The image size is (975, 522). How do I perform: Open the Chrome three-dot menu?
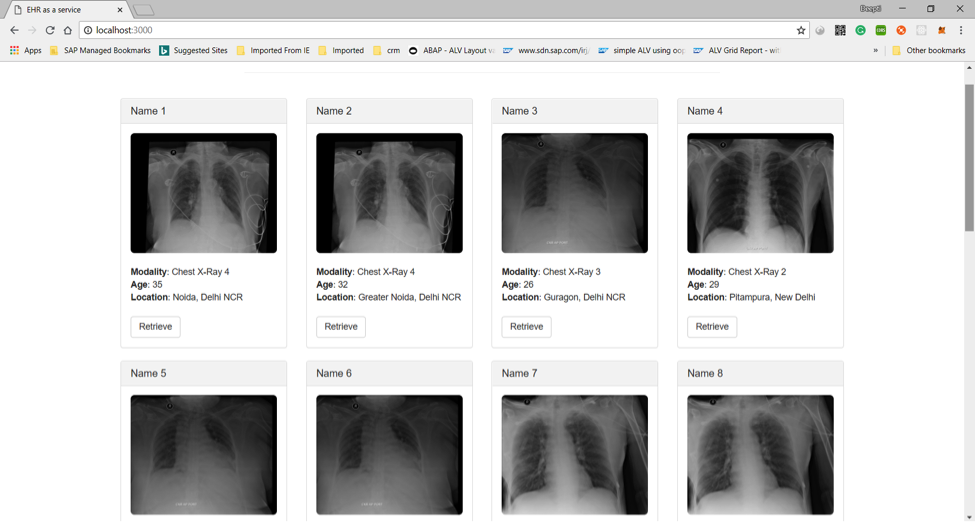click(x=961, y=30)
